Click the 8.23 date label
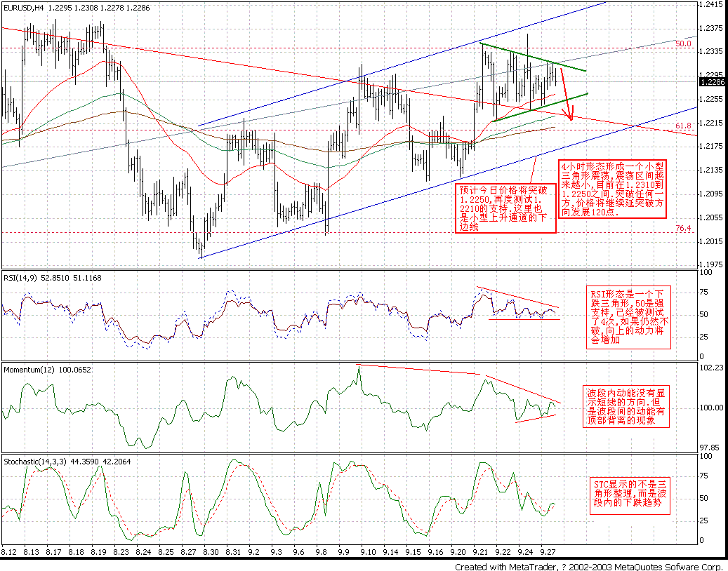The height and width of the screenshot is (571, 728). point(121,551)
